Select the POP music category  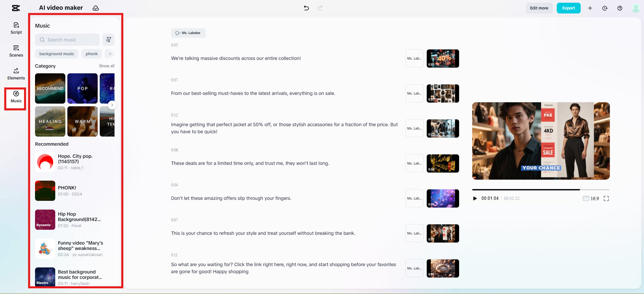pos(83,88)
